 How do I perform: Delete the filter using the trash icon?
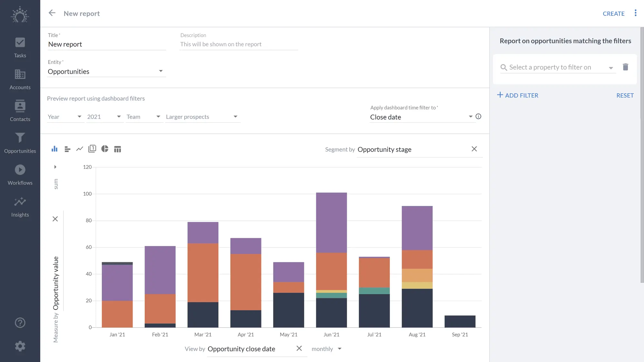625,67
